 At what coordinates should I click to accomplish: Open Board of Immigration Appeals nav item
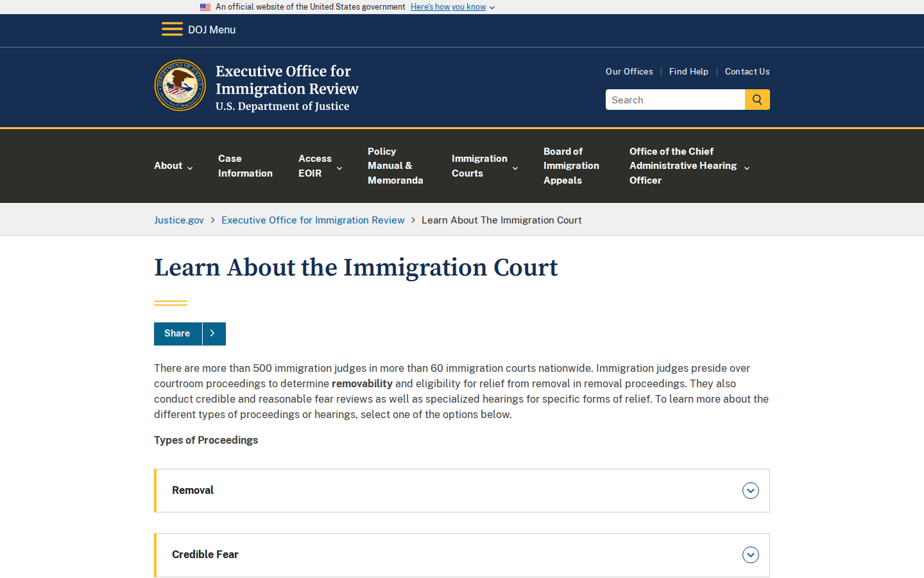coord(571,166)
